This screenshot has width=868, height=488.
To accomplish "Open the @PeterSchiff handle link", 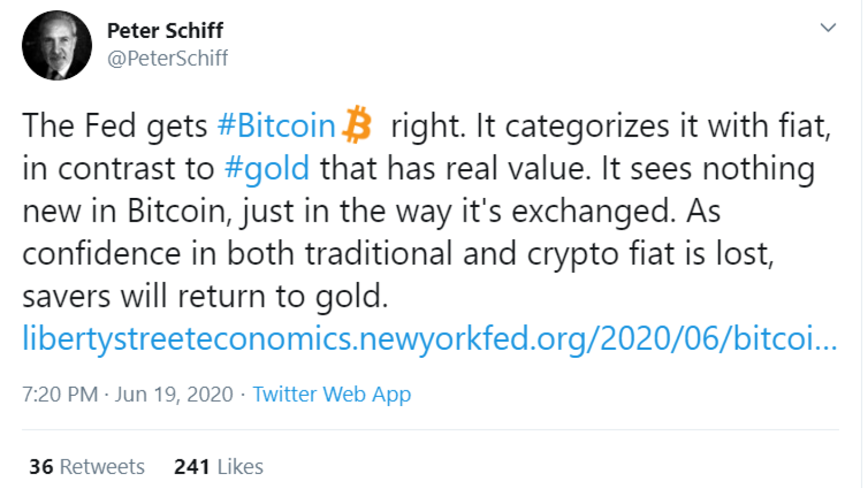I will pyautogui.click(x=168, y=59).
